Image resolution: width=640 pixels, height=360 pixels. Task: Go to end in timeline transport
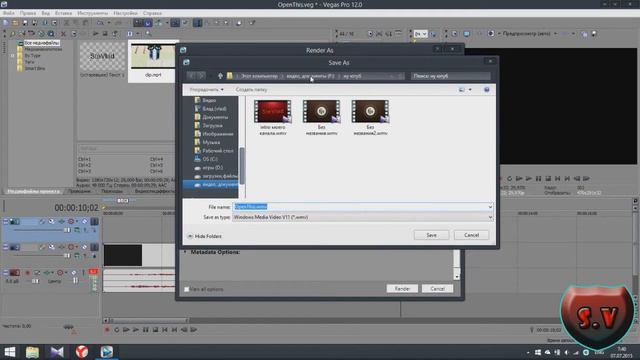point(174,330)
